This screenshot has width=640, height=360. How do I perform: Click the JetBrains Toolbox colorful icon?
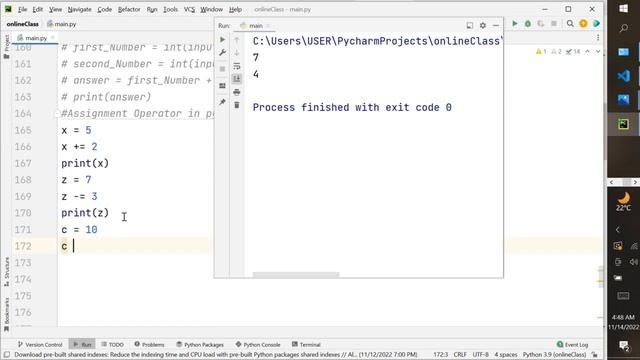[x=596, y=24]
